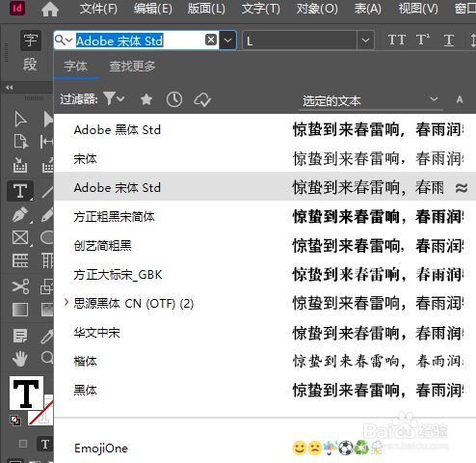Open the 编辑(E) menu
Image resolution: width=476 pixels, height=463 pixels.
153,9
